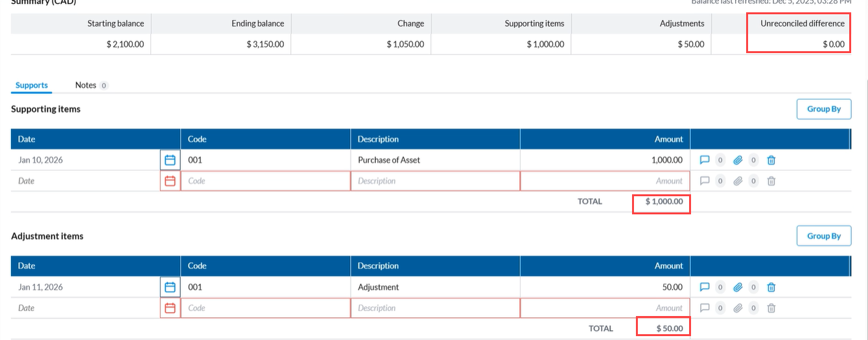The height and width of the screenshot is (340, 868).
Task: Open Group By for Adjustment items
Action: (x=823, y=236)
